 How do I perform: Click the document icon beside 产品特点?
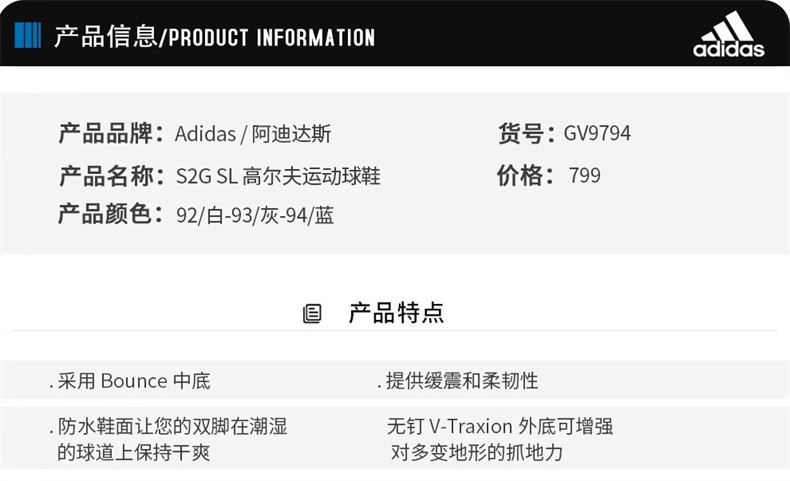[x=312, y=314]
